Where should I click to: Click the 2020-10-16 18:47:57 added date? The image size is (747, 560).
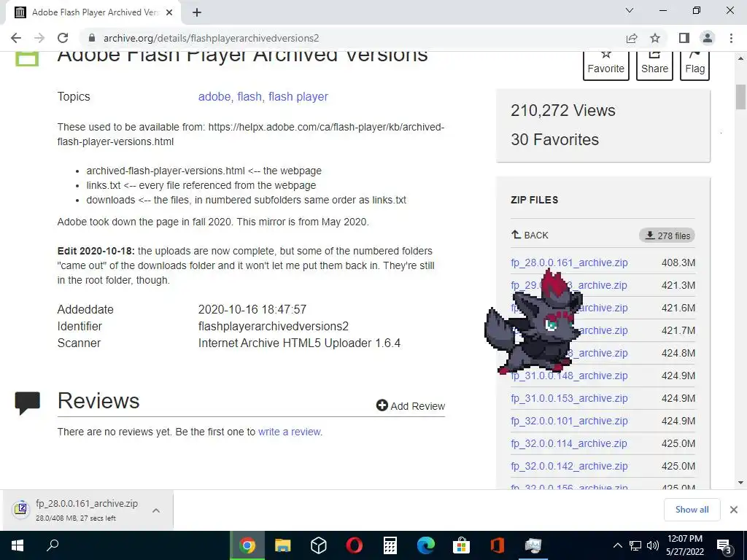[252, 309]
